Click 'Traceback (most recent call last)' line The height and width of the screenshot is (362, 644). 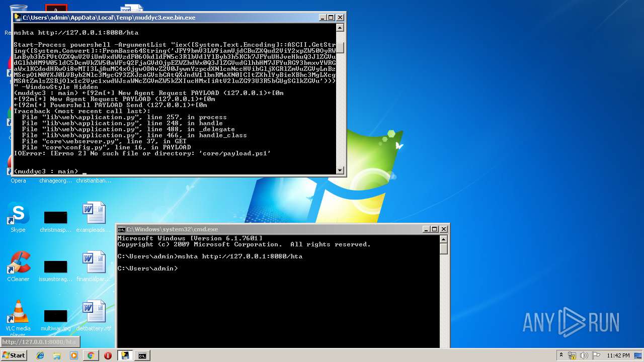[x=82, y=111]
